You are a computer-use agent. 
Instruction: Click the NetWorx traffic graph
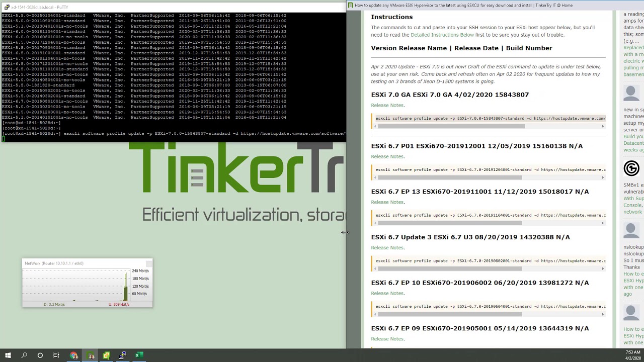75,285
